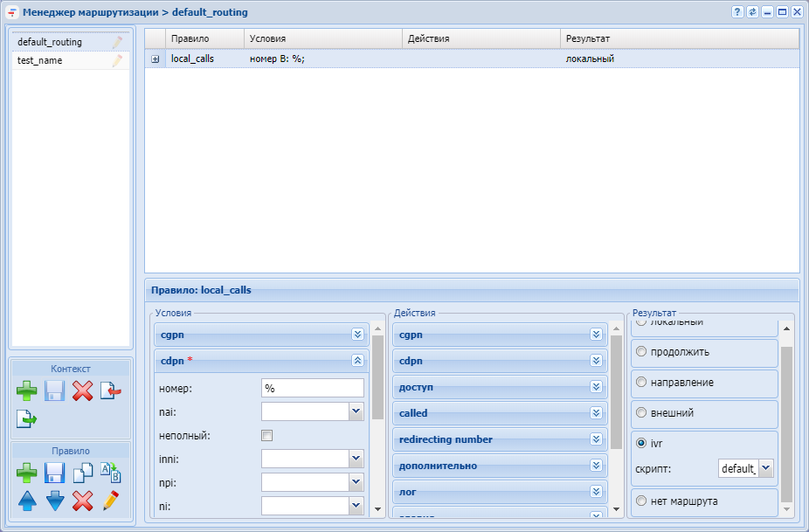Click the rename rule A-to-B icon
The height and width of the screenshot is (532, 809).
pos(110,473)
